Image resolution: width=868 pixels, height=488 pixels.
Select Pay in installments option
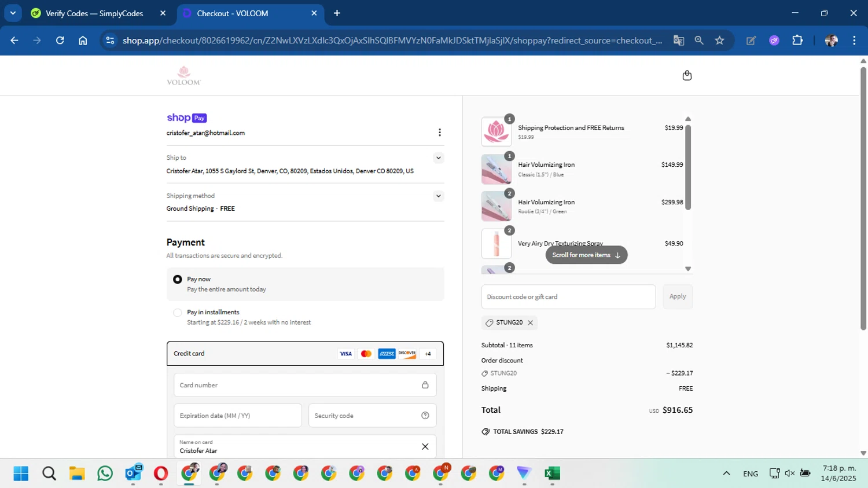(178, 313)
